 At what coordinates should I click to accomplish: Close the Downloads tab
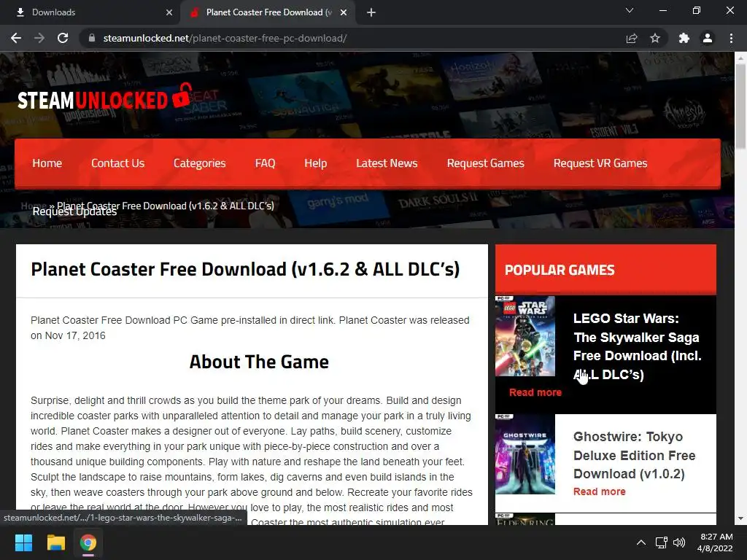169,12
